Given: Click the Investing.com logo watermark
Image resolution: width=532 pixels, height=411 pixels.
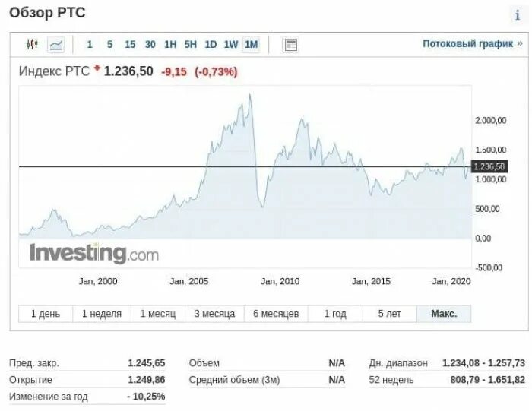Looking at the screenshot, I should [x=94, y=253].
